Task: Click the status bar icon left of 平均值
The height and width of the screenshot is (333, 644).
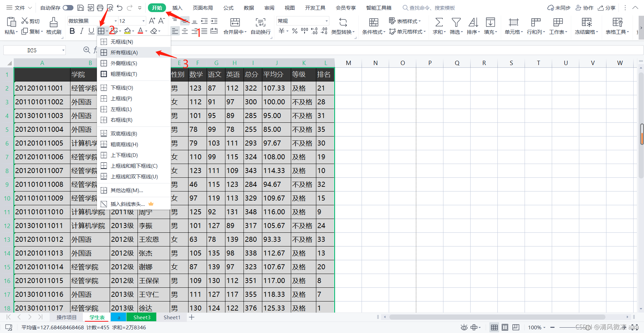Action: (9, 327)
